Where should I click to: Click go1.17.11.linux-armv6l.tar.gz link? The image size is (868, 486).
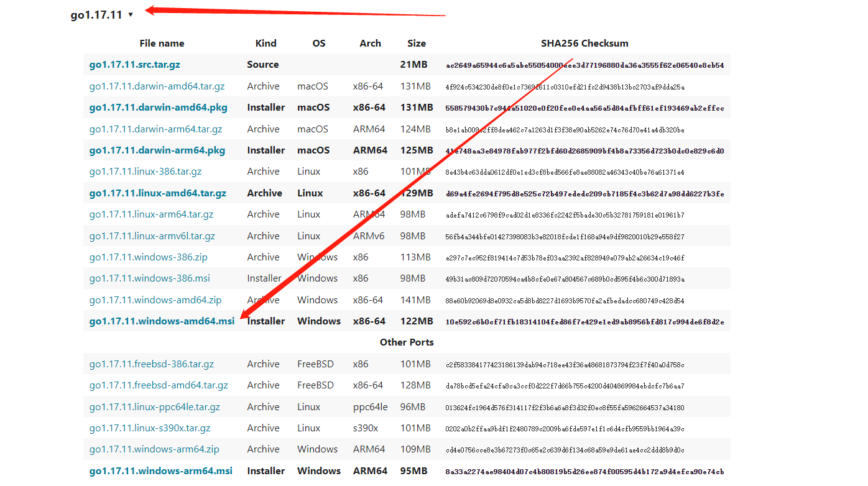coord(152,236)
